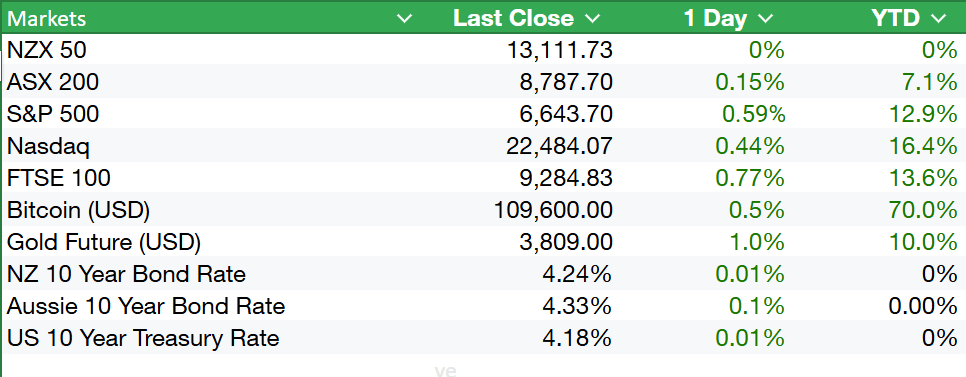Select the FTSE 100 row label

click(59, 178)
